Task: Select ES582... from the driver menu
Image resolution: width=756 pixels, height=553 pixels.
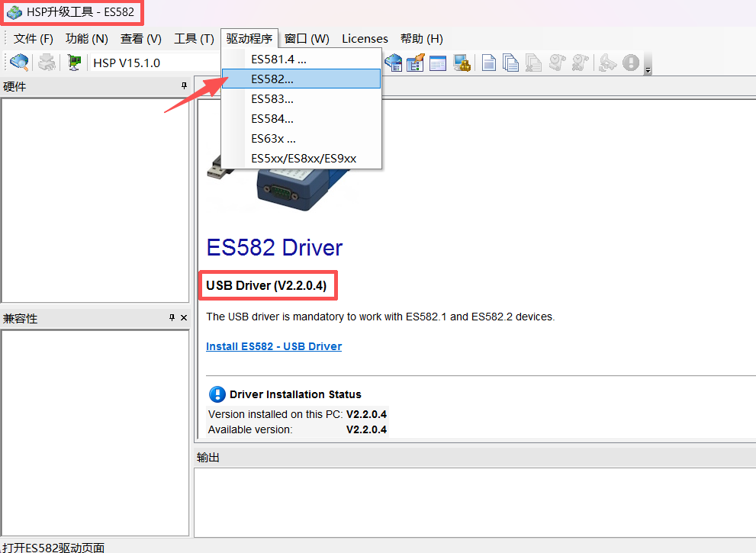Action: [301, 79]
